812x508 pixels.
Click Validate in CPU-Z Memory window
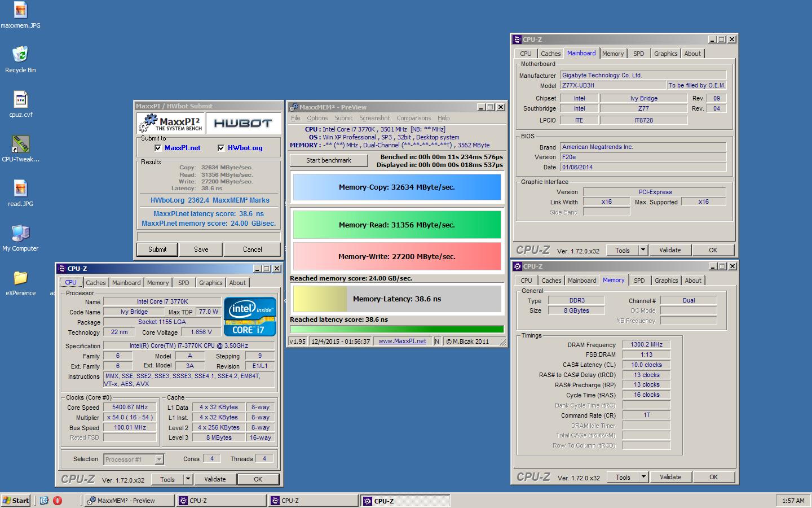click(x=670, y=477)
